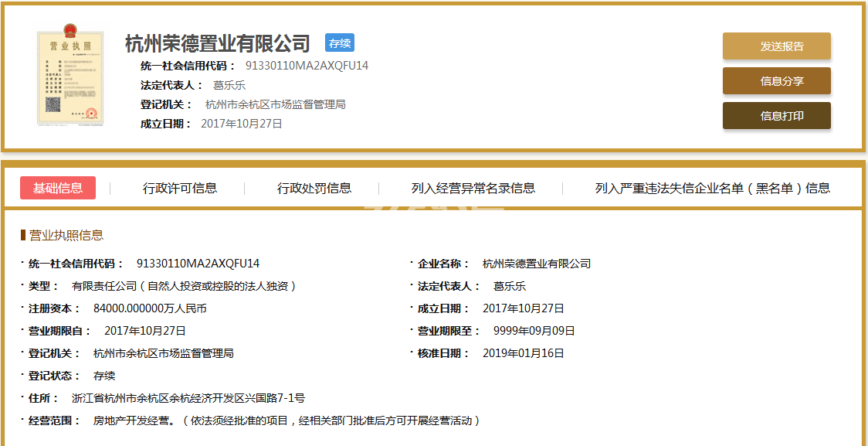868x446 pixels.
Task: Click 法定代表人 value in license info section
Action: (509, 287)
